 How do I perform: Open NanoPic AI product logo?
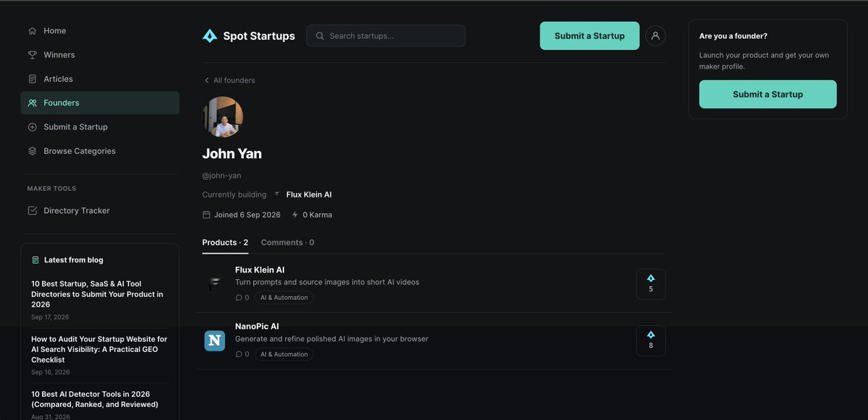tap(215, 340)
